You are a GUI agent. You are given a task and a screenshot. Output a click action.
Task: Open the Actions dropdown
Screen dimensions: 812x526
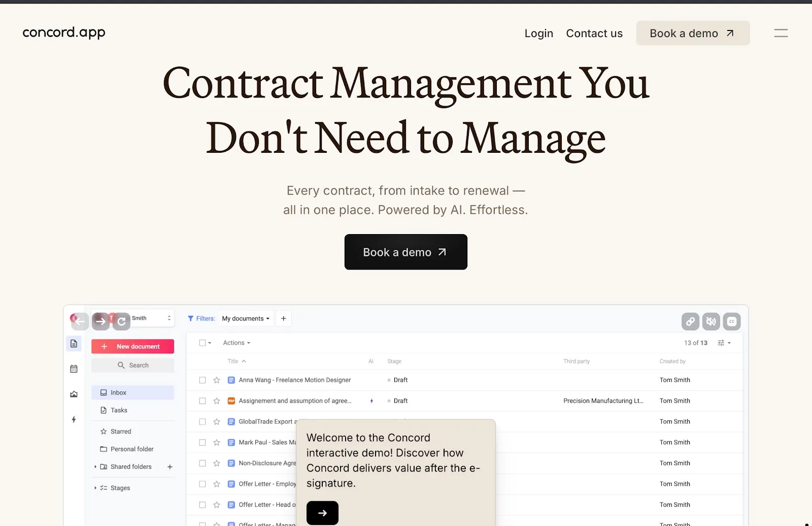point(236,343)
